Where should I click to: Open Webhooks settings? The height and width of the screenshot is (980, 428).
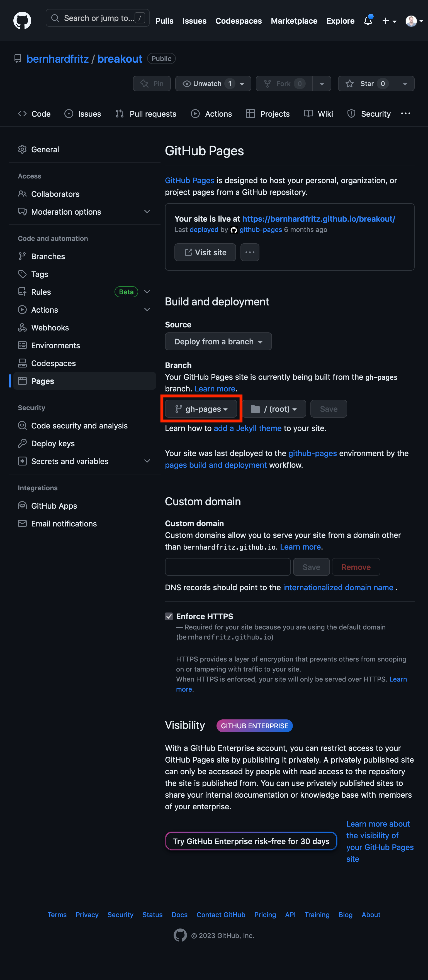point(84,328)
